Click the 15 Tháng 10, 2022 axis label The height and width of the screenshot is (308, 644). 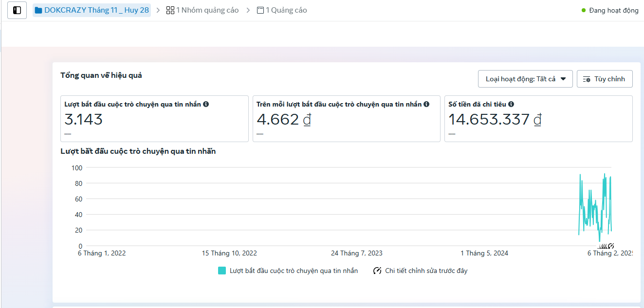click(x=229, y=253)
